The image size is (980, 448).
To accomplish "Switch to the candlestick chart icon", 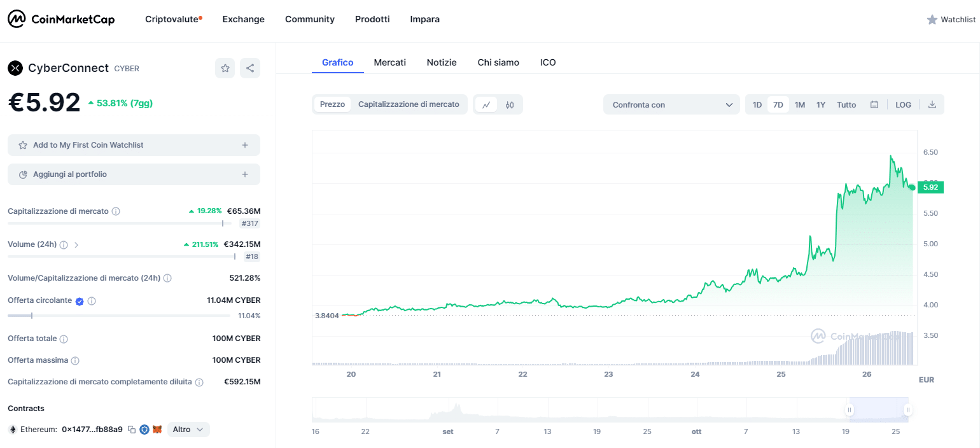I will tap(510, 105).
